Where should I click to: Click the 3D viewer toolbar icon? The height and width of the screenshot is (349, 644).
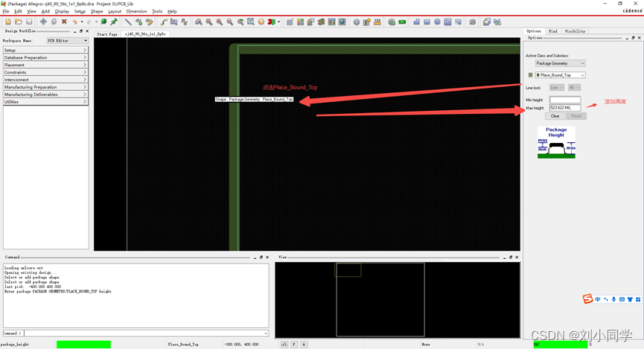pos(271,22)
